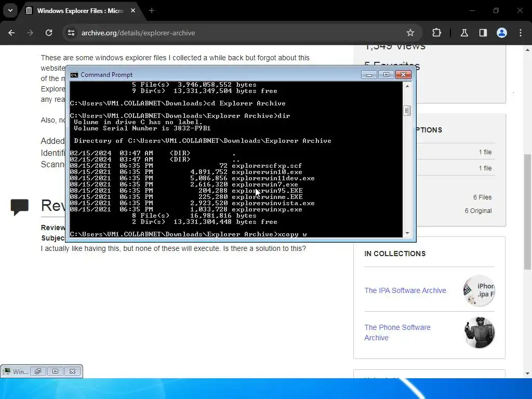Click the browser page scrollbar thumb
Viewport: 532px width, 399px height.
pos(528,212)
